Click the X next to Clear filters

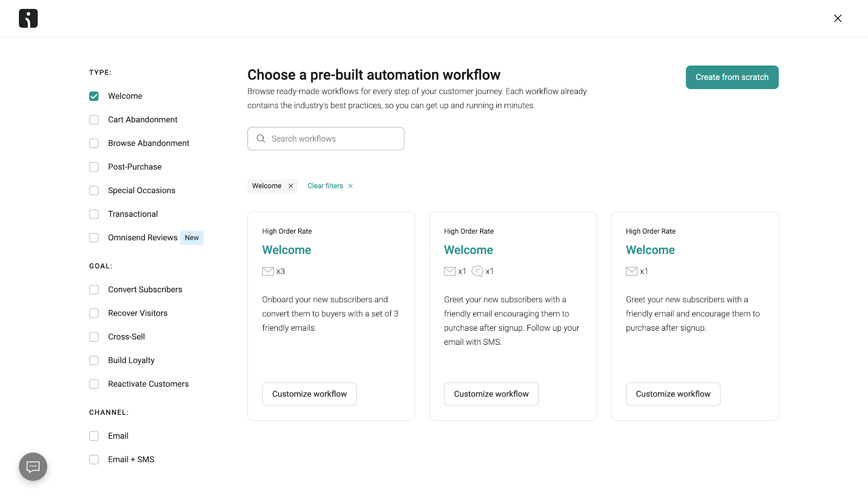[350, 185]
